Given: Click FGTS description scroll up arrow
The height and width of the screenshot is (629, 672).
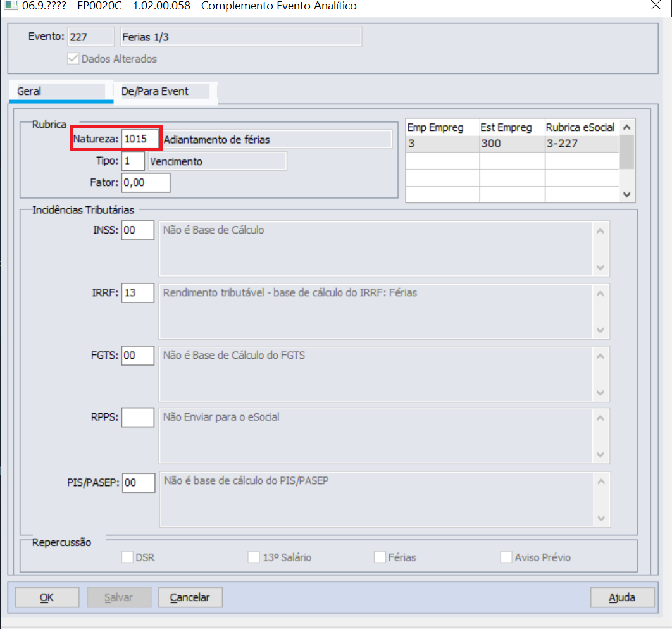Looking at the screenshot, I should [600, 356].
